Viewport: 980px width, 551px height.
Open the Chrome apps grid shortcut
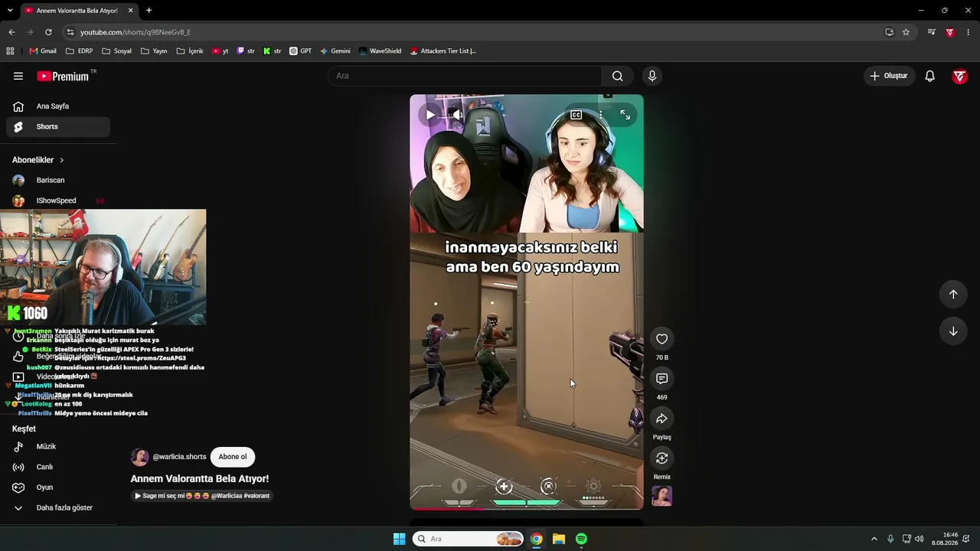tap(10, 51)
